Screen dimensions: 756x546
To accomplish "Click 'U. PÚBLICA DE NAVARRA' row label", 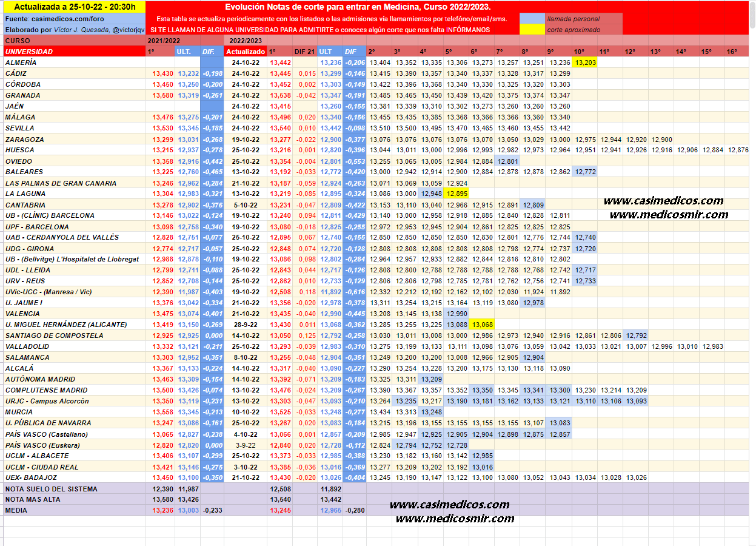I will point(48,423).
